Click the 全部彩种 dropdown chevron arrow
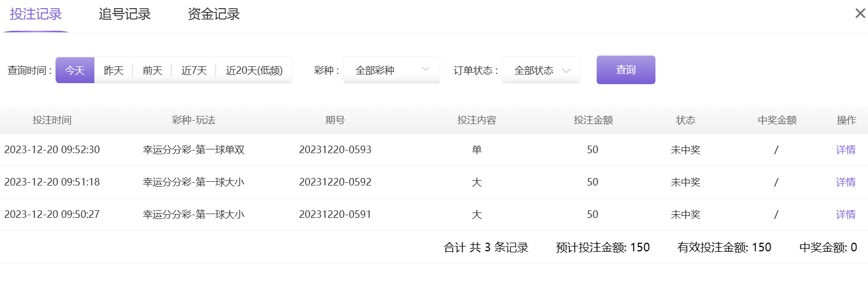This screenshot has width=868, height=288. [426, 69]
